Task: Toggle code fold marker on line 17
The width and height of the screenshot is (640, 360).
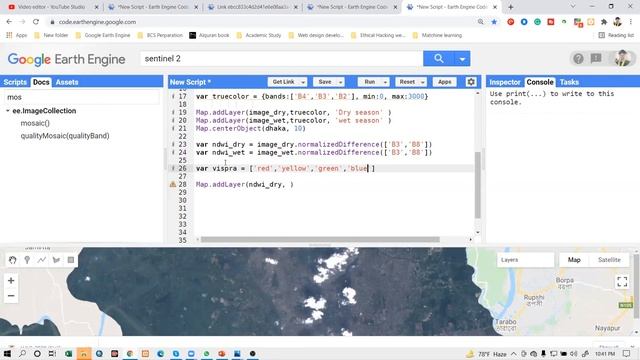Action: pyautogui.click(x=173, y=97)
